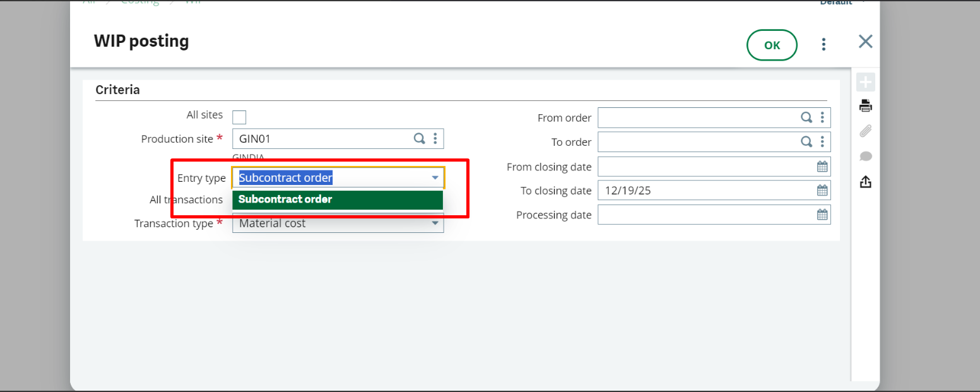This screenshot has width=980, height=392.
Task: Open From order lookup magnifier icon
Action: point(806,117)
